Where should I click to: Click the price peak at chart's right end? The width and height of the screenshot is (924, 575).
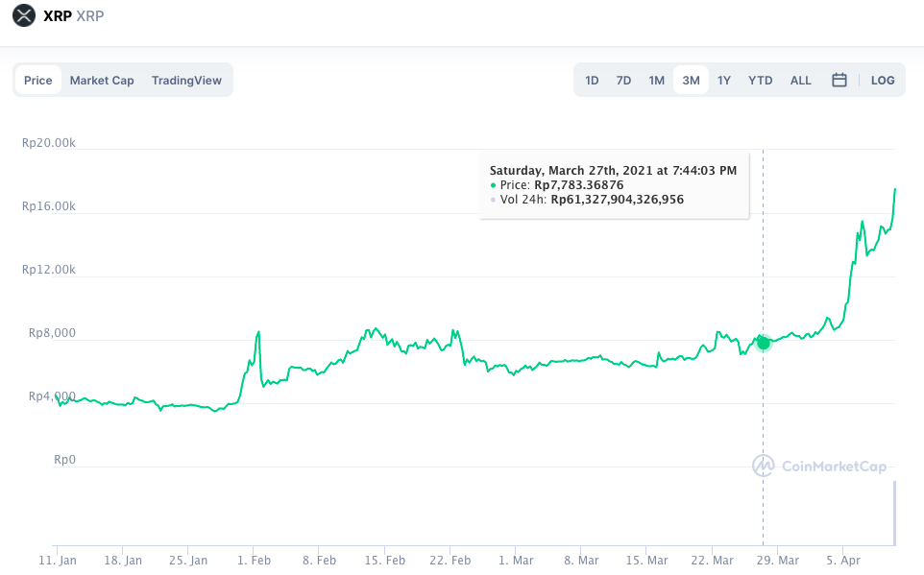coord(895,190)
